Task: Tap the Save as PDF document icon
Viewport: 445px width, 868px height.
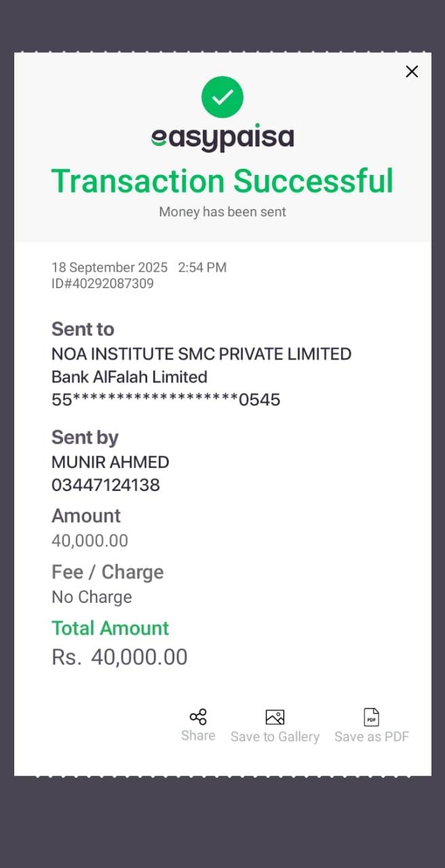Action: pyautogui.click(x=372, y=717)
